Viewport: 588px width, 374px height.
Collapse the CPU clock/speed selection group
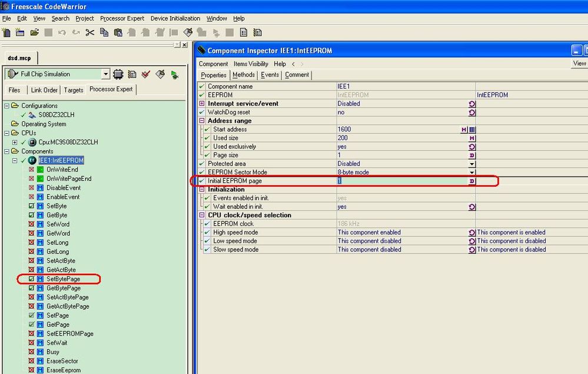click(x=202, y=216)
